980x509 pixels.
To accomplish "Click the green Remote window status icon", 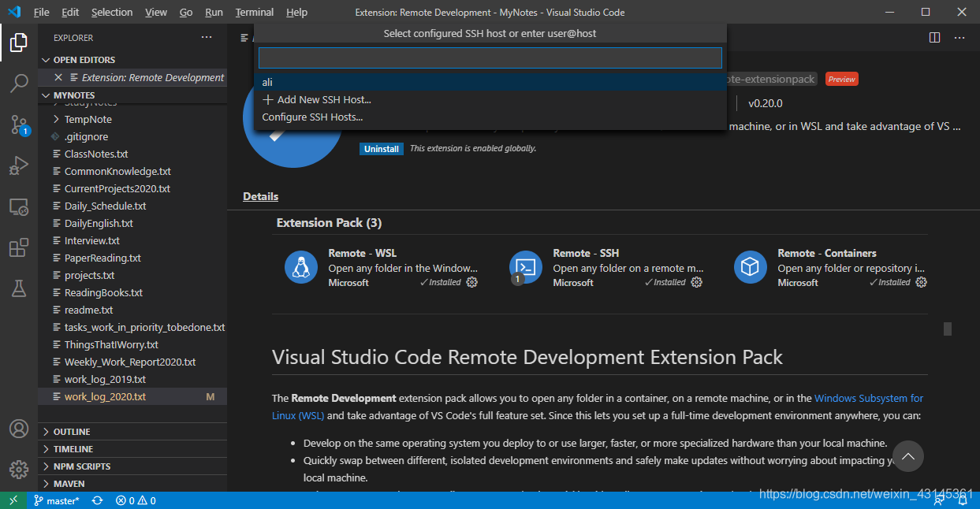I will tap(13, 500).
